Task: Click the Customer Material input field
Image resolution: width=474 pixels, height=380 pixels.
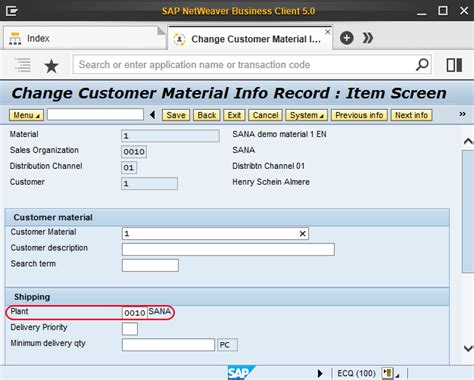Action: click(x=215, y=233)
